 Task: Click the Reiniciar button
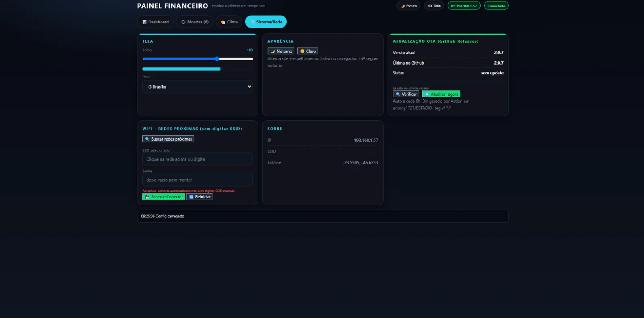pyautogui.click(x=200, y=197)
